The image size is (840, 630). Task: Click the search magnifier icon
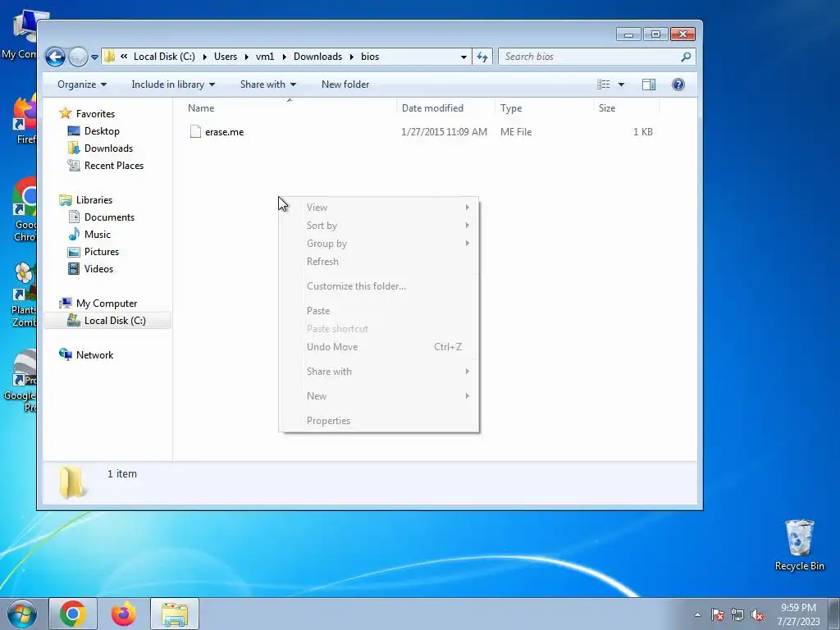686,57
